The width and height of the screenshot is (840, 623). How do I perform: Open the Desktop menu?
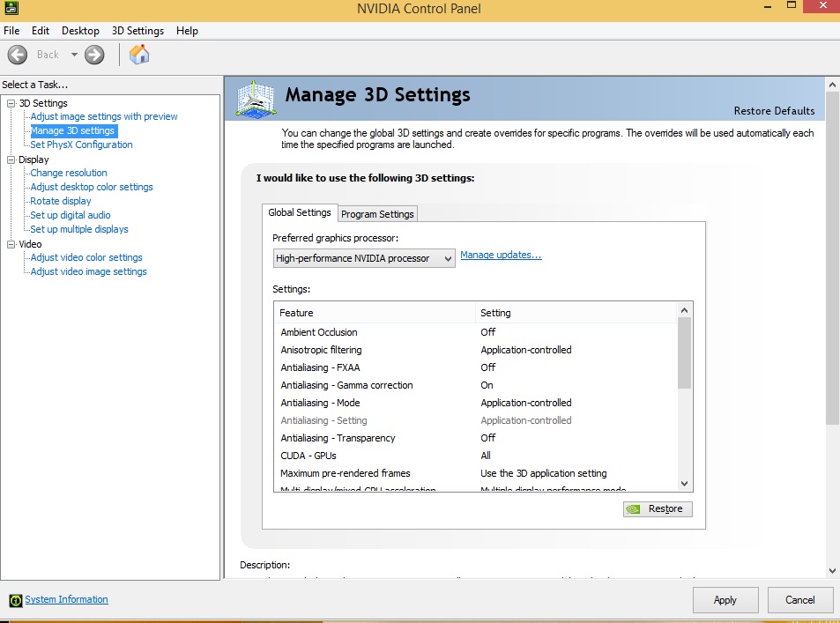tap(80, 31)
